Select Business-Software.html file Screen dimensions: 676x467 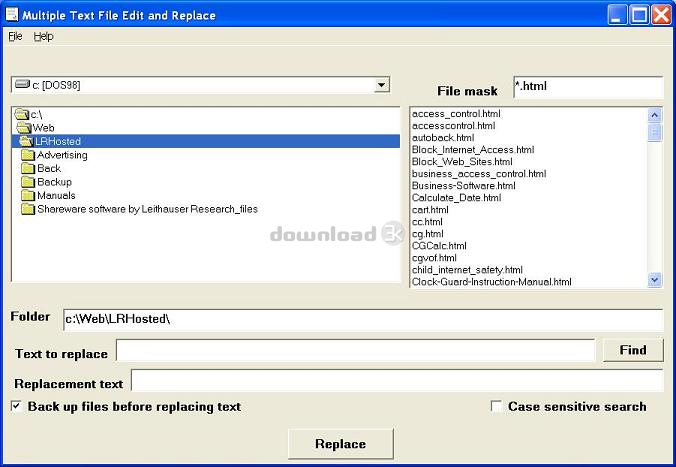coord(463,186)
